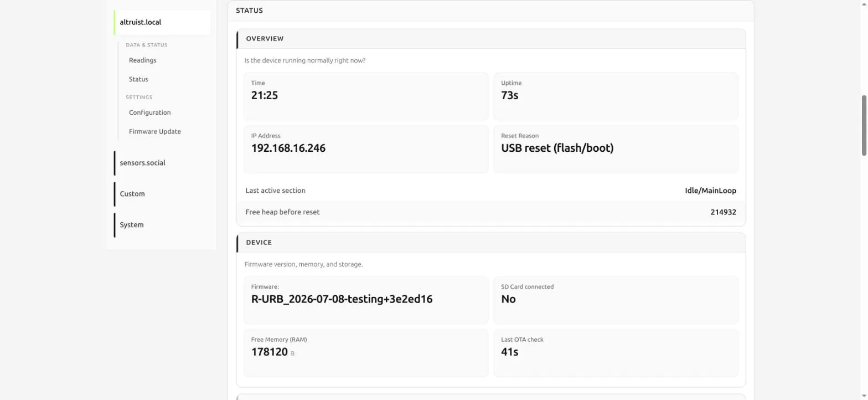The width and height of the screenshot is (868, 400).
Task: Click the 'Firmware version, memory, and storage.' description
Action: (303, 264)
